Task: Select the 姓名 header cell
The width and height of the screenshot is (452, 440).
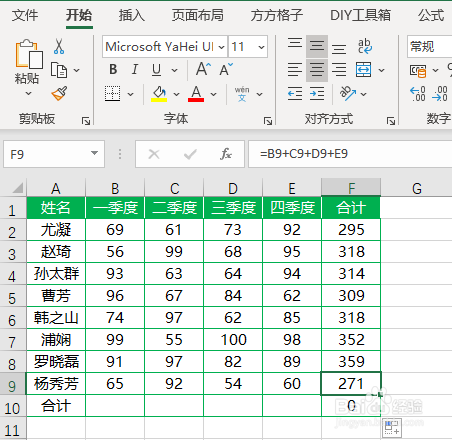Action: click(56, 208)
